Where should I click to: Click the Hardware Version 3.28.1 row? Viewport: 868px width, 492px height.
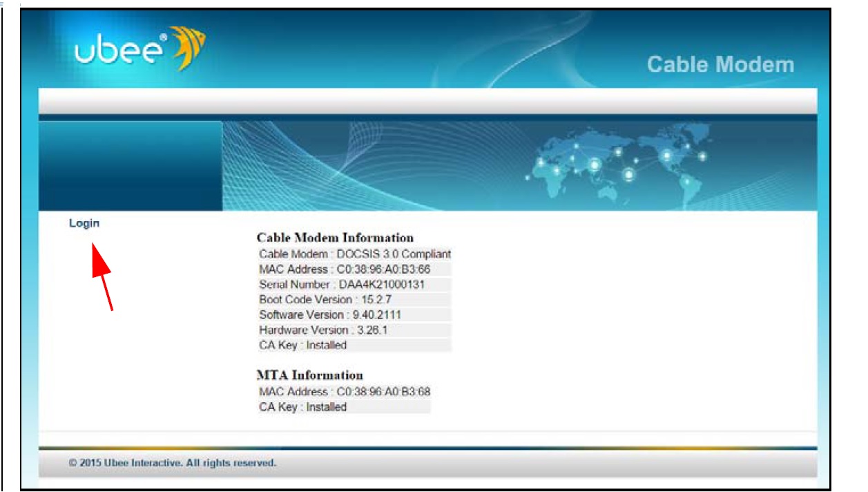pos(323,330)
